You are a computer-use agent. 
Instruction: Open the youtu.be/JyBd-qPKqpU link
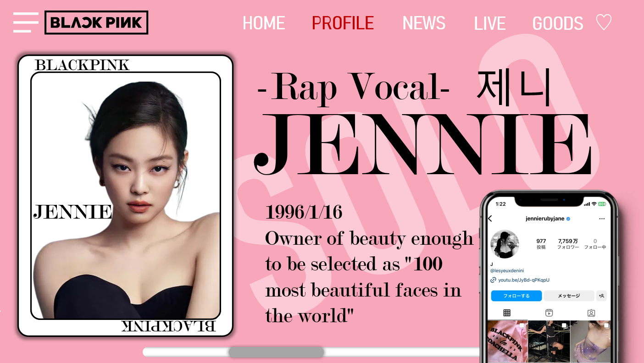[524, 280]
